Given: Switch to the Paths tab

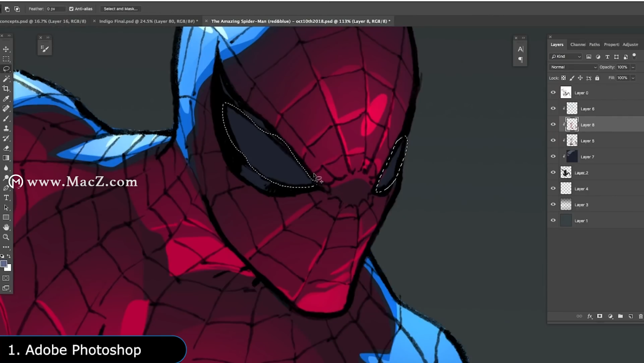Looking at the screenshot, I should point(594,45).
